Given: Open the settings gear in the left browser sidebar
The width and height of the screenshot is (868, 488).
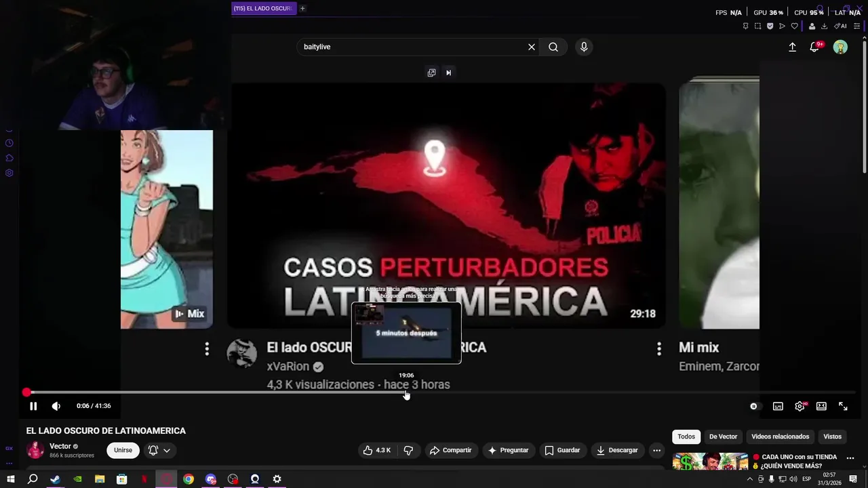Looking at the screenshot, I should (x=9, y=173).
